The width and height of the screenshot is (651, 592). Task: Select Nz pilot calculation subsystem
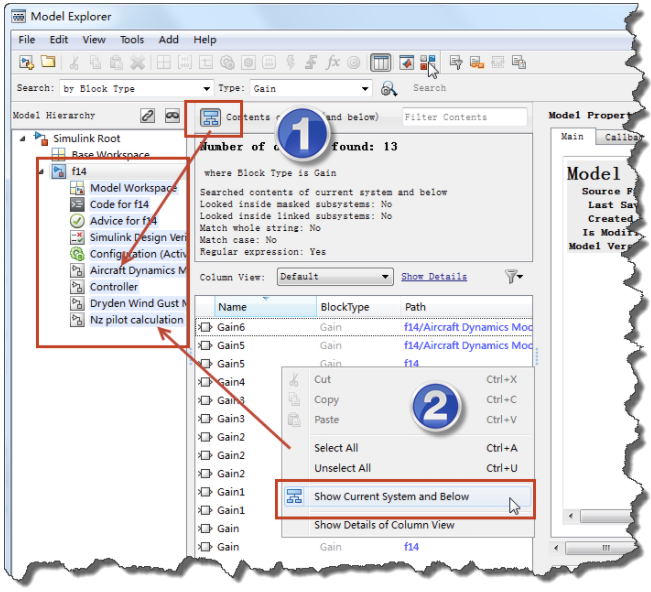click(x=136, y=320)
